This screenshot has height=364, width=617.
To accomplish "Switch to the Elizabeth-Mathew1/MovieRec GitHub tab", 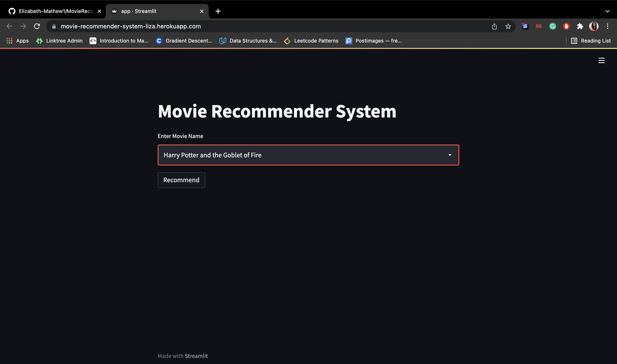I will [x=53, y=11].
